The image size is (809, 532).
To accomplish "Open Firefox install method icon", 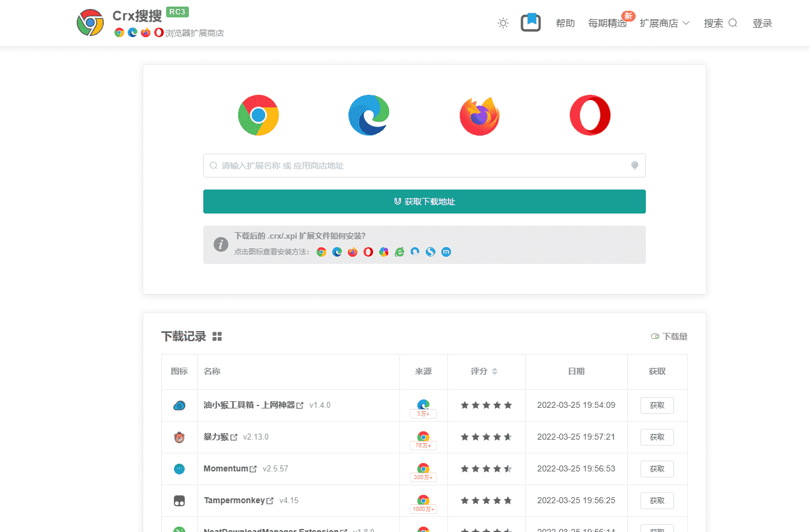I will click(x=353, y=252).
